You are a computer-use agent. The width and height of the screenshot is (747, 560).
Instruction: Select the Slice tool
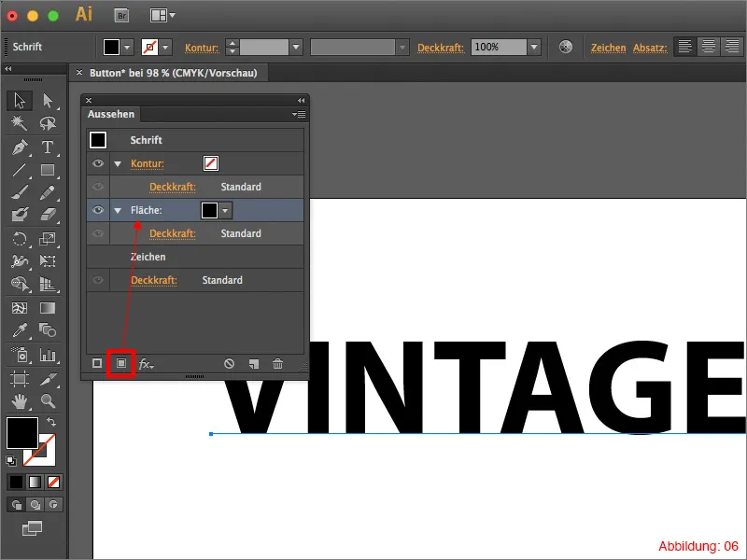[x=48, y=379]
